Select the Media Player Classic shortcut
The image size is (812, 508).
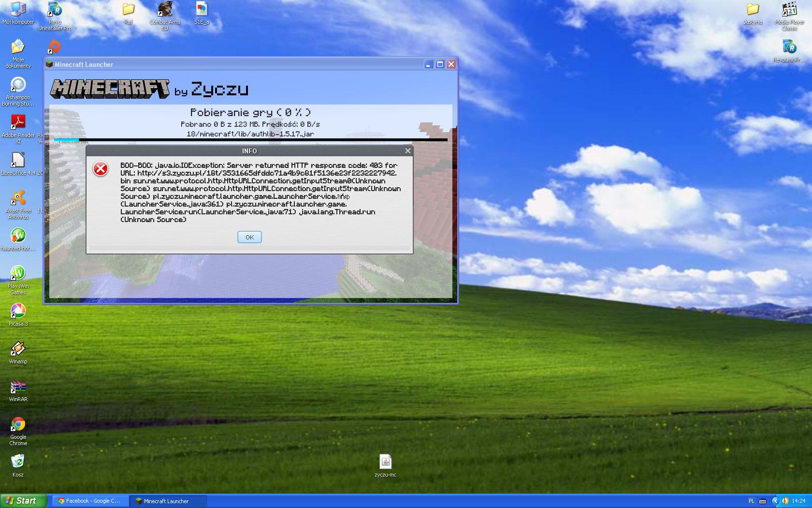click(789, 16)
